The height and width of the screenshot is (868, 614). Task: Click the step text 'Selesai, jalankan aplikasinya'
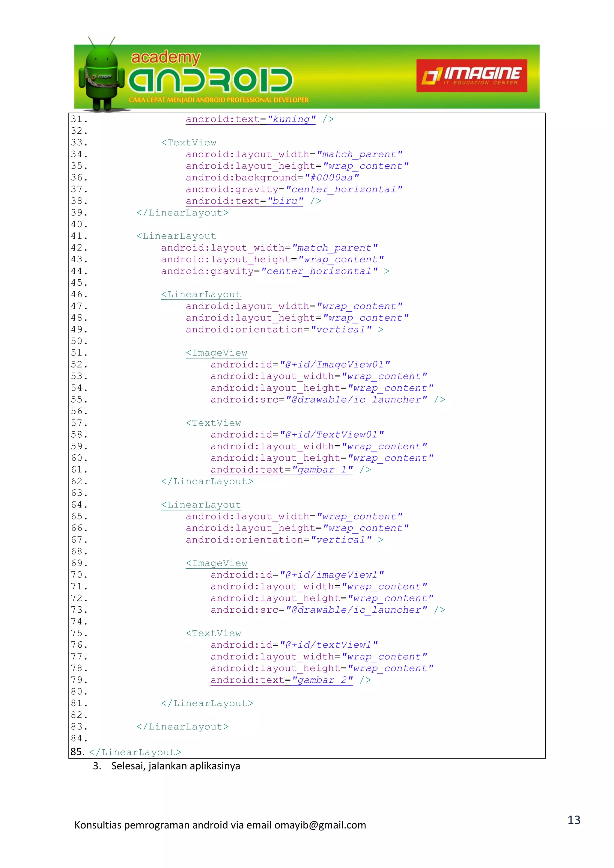coord(175,766)
